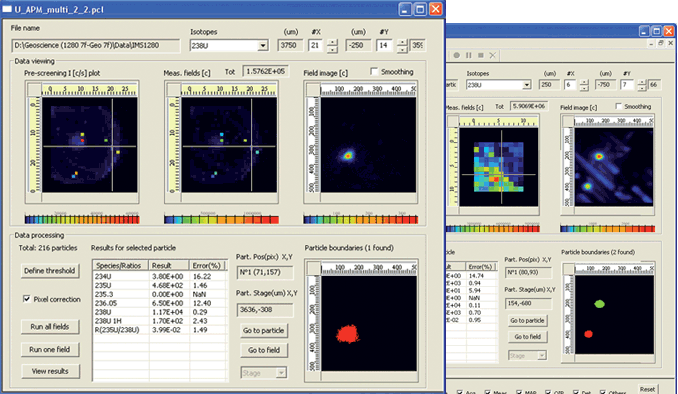This screenshot has height=394, width=678.
Task: Select the R(235U/238U) row in results table
Action: click(160, 330)
